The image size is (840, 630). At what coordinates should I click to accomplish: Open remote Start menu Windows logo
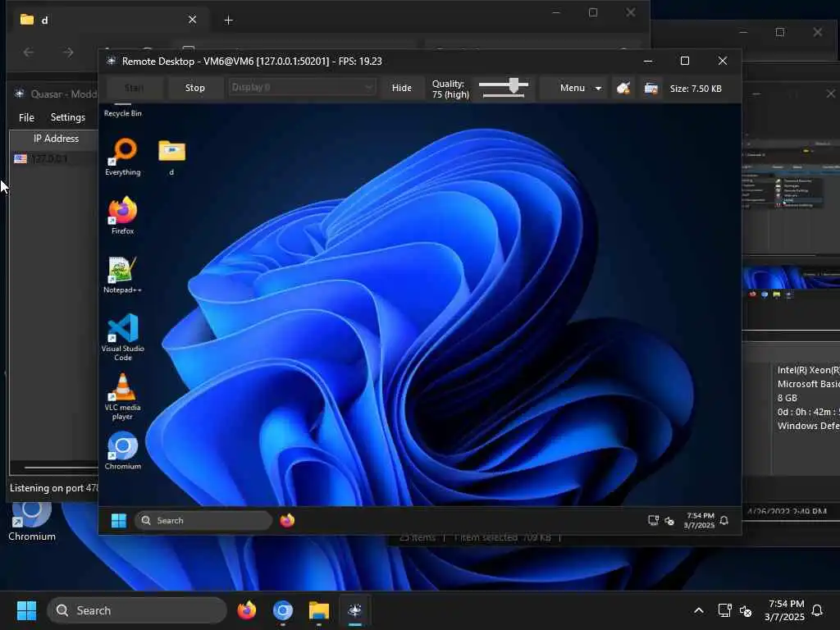point(118,520)
